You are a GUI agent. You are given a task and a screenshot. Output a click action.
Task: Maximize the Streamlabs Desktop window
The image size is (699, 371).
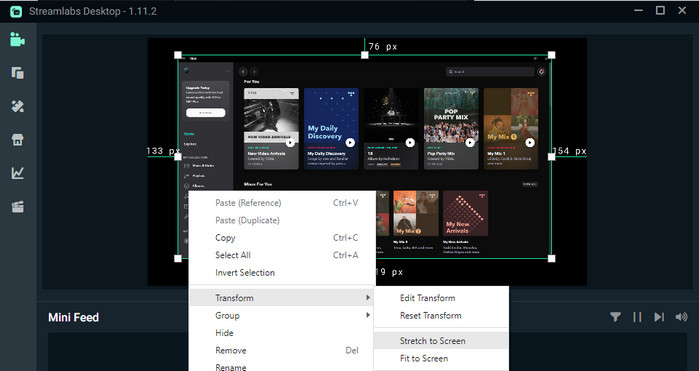tap(660, 10)
